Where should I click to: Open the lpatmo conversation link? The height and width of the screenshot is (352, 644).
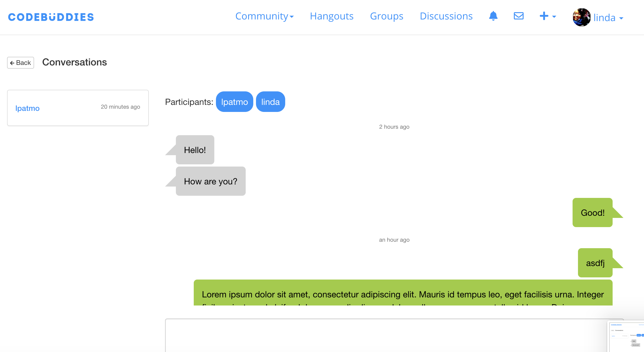[27, 108]
